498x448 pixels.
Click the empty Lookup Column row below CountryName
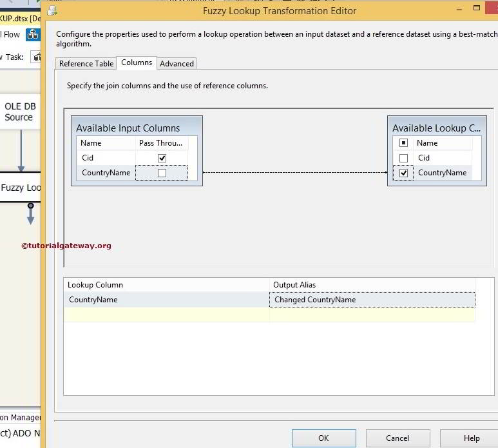pos(166,315)
